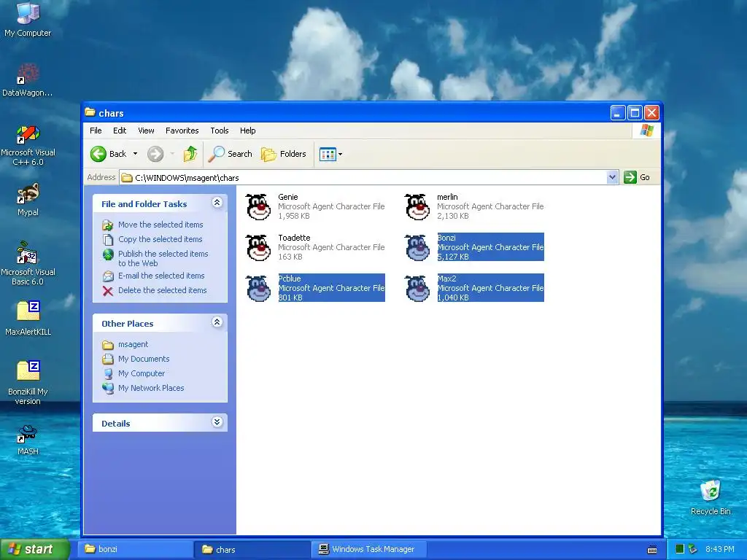Open the Genie character file icon
This screenshot has width=747, height=560.
coord(259,206)
